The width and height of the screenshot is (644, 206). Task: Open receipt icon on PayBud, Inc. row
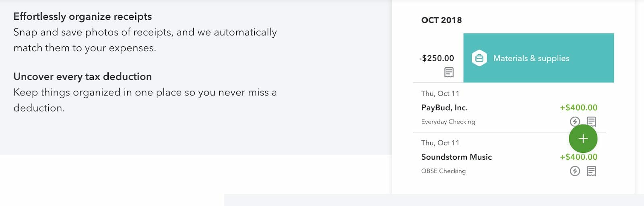pos(591,122)
